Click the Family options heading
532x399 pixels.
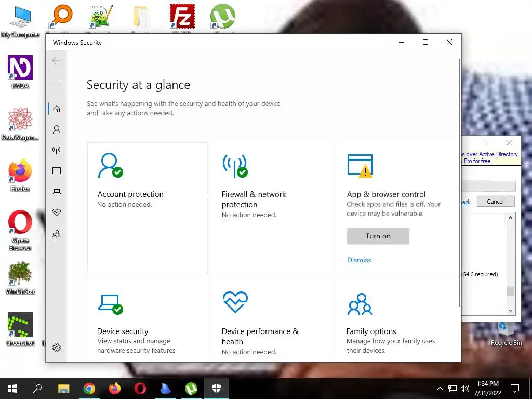(371, 331)
